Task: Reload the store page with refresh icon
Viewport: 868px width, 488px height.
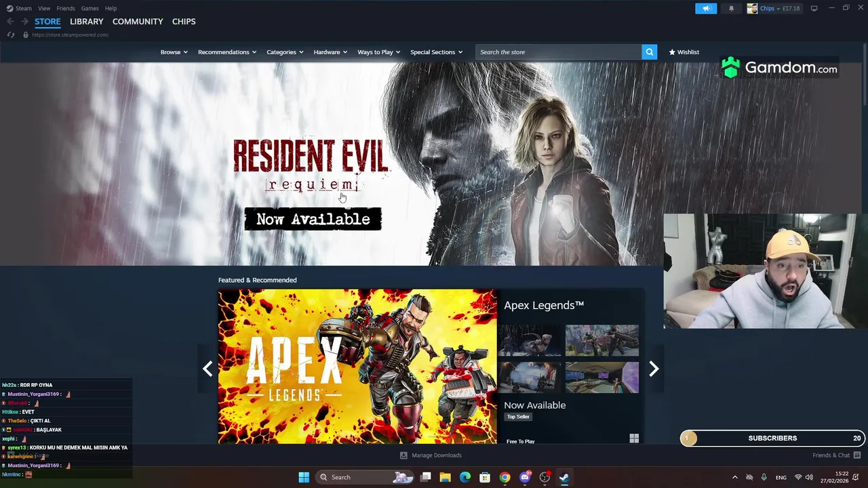Action: [11, 35]
